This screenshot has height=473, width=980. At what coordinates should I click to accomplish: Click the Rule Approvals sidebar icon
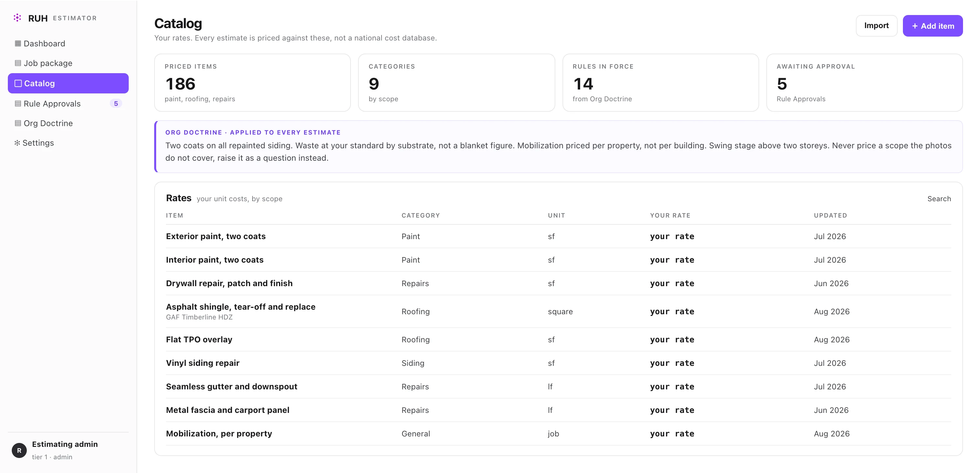point(18,104)
